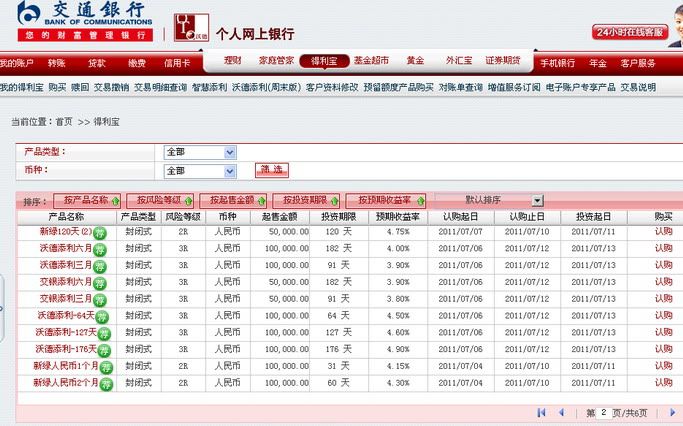Click green 荐 badge beside 沃德添利-64天
The height and width of the screenshot is (426, 683).
pos(101,317)
